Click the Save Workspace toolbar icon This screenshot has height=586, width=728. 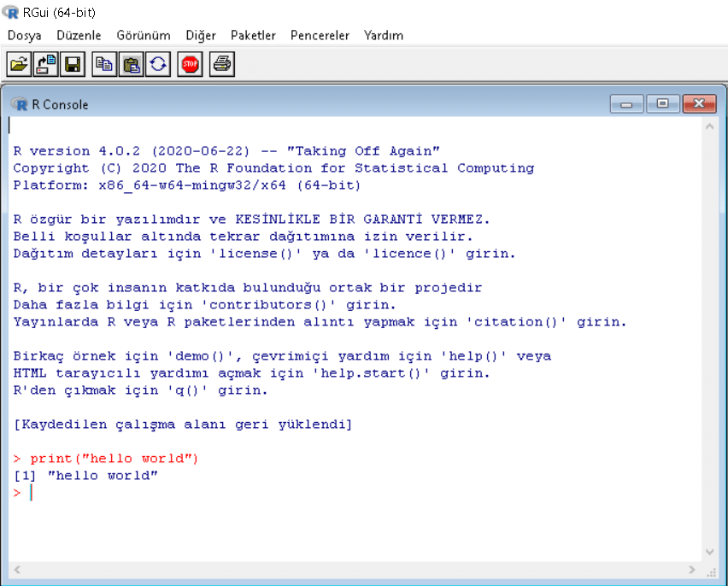73,64
